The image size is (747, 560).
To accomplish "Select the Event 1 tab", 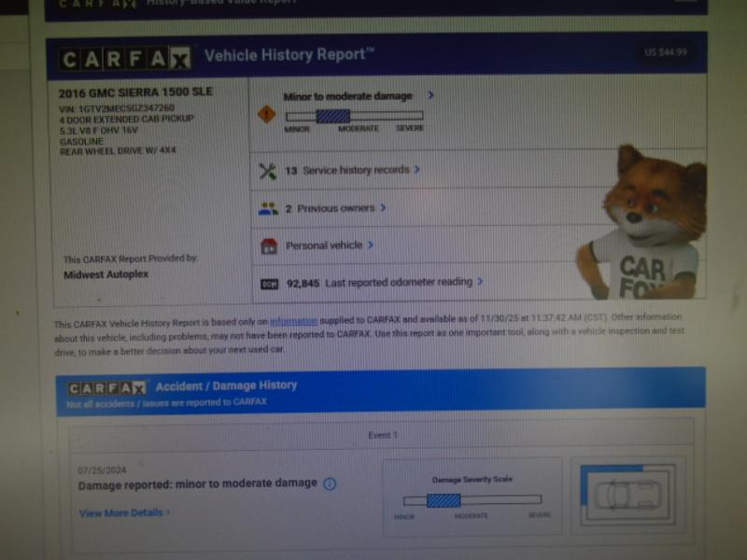I will point(382,435).
